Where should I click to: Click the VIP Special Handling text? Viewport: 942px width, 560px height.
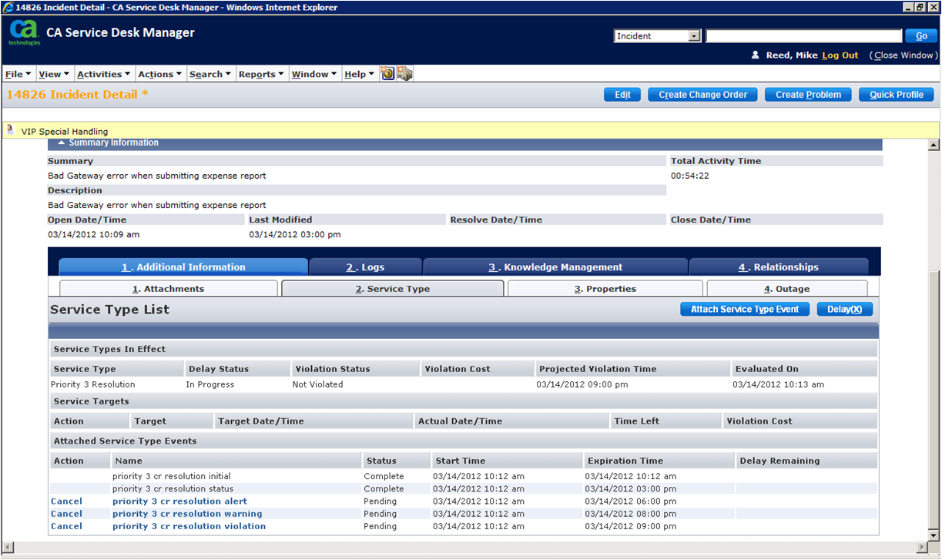pyautogui.click(x=65, y=132)
